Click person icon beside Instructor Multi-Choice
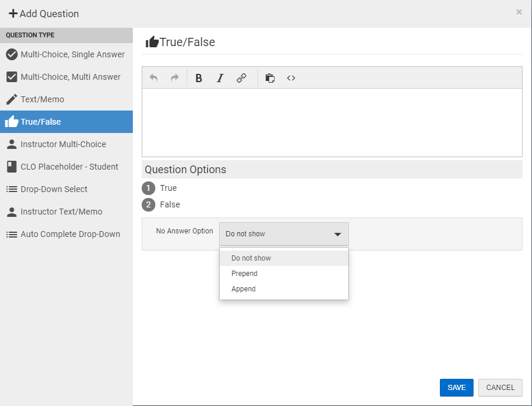Image resolution: width=532 pixels, height=406 pixels. coord(12,144)
